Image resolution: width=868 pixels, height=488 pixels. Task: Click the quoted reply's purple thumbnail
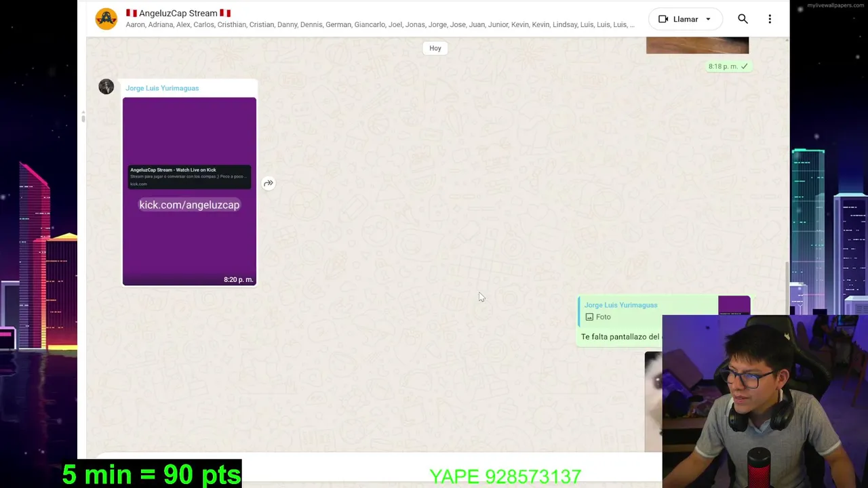pyautogui.click(x=734, y=306)
